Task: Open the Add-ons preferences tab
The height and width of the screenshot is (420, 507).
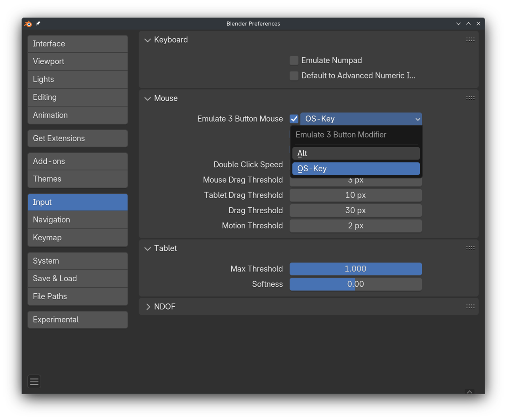Action: pyautogui.click(x=78, y=162)
